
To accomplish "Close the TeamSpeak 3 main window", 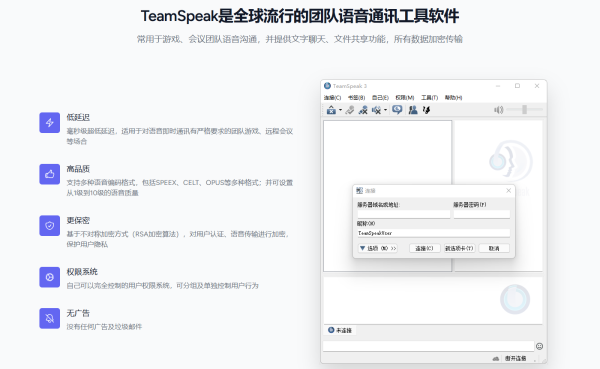I will click(x=537, y=86).
